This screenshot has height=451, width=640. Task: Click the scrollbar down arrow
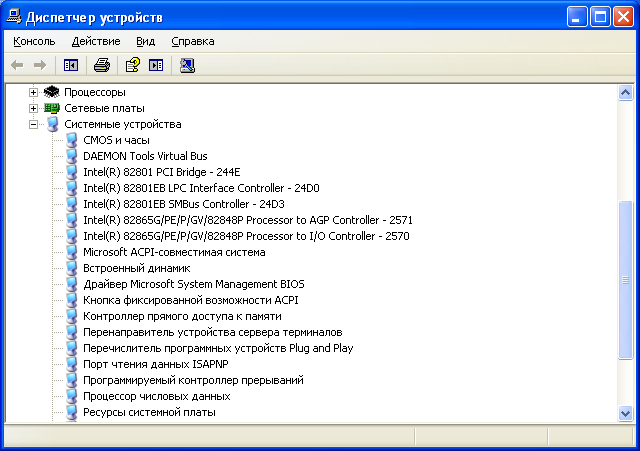point(625,413)
